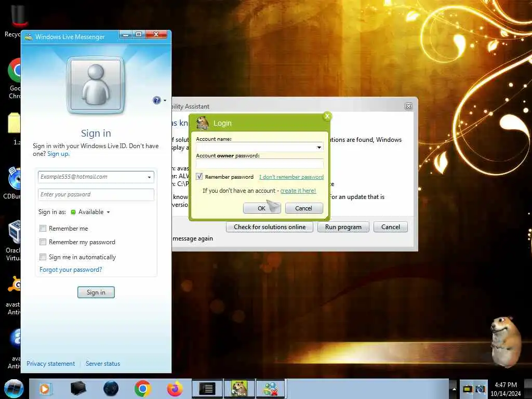Open the Windows Start menu orb
This screenshot has width=532, height=399.
coord(14,389)
